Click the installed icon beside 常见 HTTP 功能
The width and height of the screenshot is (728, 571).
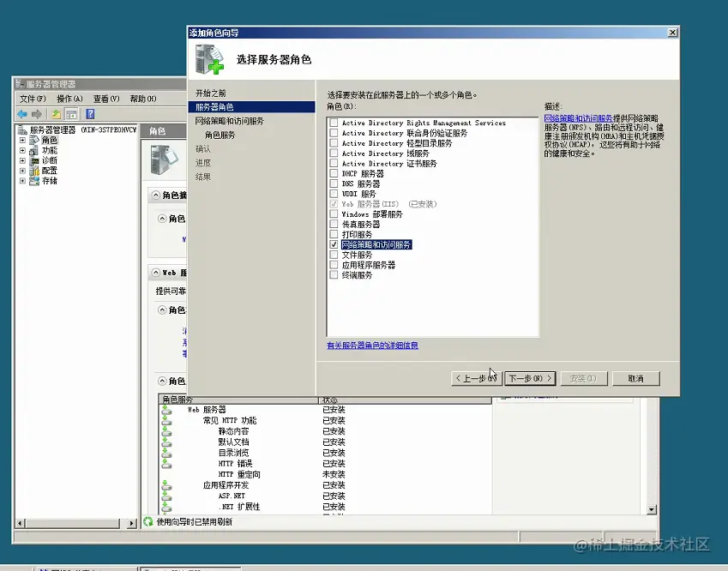click(x=166, y=420)
